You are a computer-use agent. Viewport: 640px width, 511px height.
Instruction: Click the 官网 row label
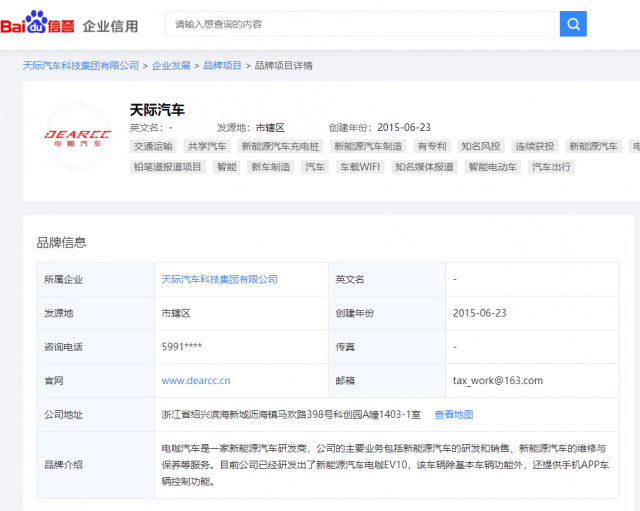53,381
